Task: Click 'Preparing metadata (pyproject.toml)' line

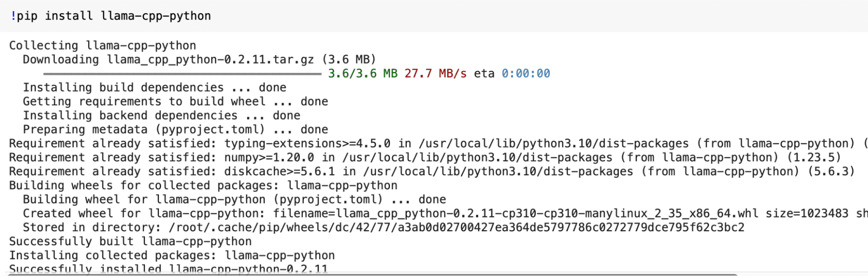Action: [175, 129]
